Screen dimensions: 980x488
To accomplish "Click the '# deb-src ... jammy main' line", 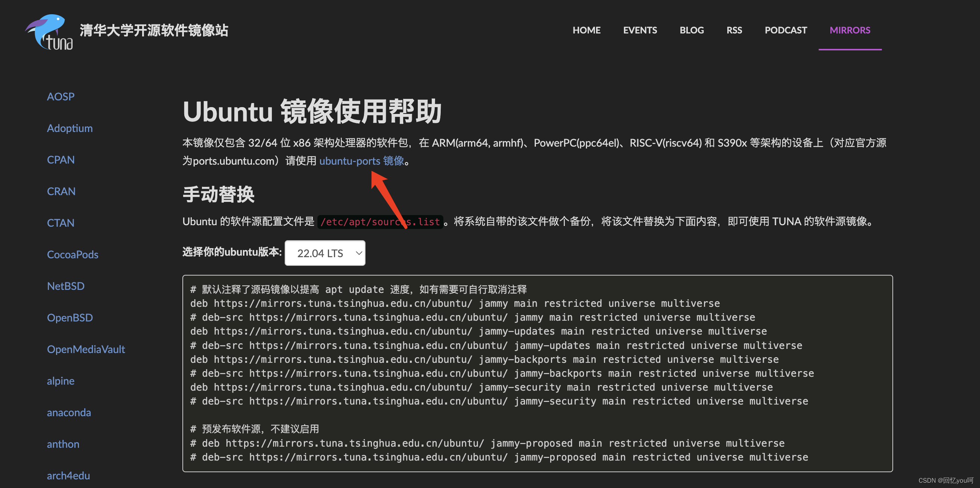I will (x=472, y=317).
